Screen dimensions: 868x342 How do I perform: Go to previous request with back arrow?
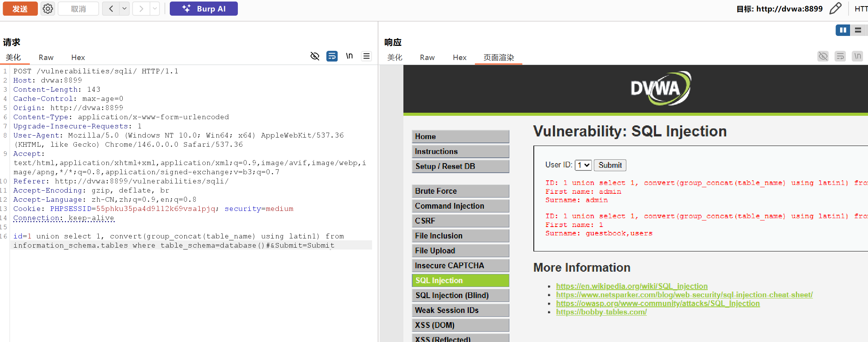coord(111,8)
